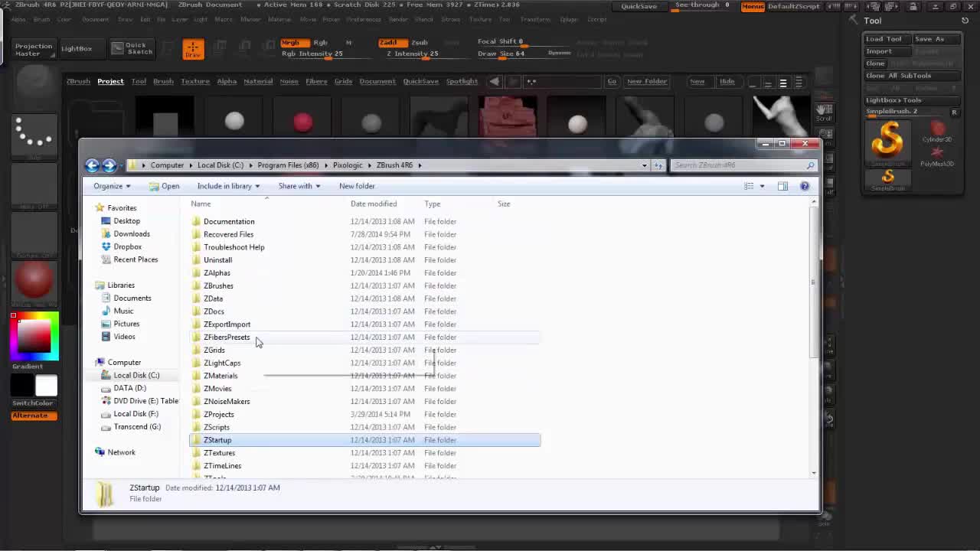Switch to the Material tab in LightBox
Screen dimensions: 980x551
coord(258,81)
